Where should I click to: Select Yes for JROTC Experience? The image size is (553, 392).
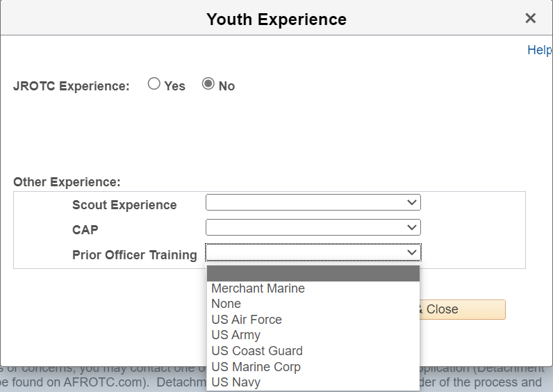[154, 84]
